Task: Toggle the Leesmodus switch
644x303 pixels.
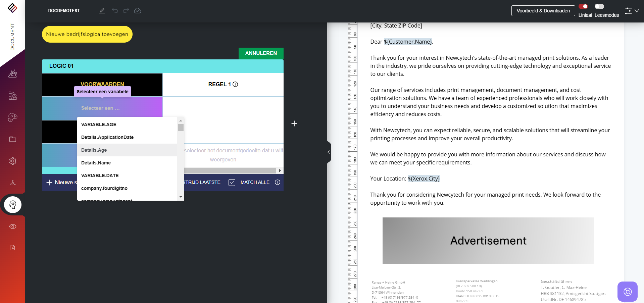Action: (x=599, y=6)
